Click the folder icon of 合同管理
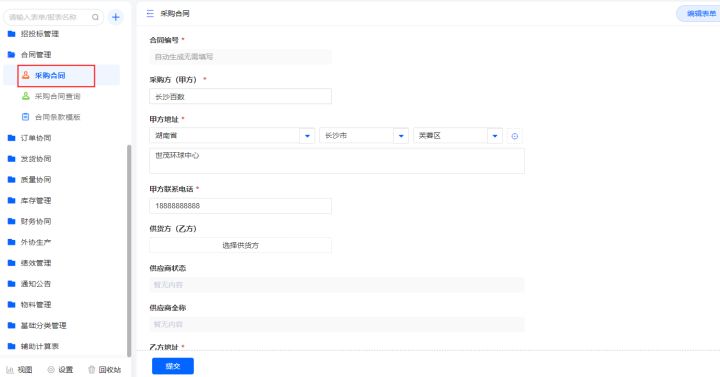 (x=12, y=55)
